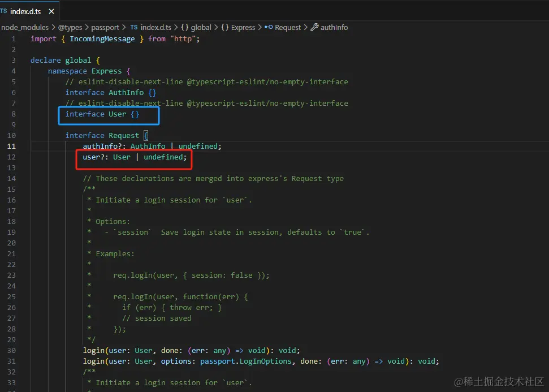
Task: Open the passport breadcrumb segment
Action: point(105,27)
